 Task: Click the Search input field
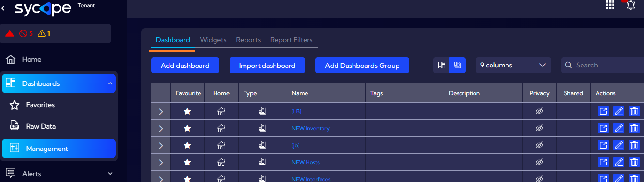click(603, 65)
